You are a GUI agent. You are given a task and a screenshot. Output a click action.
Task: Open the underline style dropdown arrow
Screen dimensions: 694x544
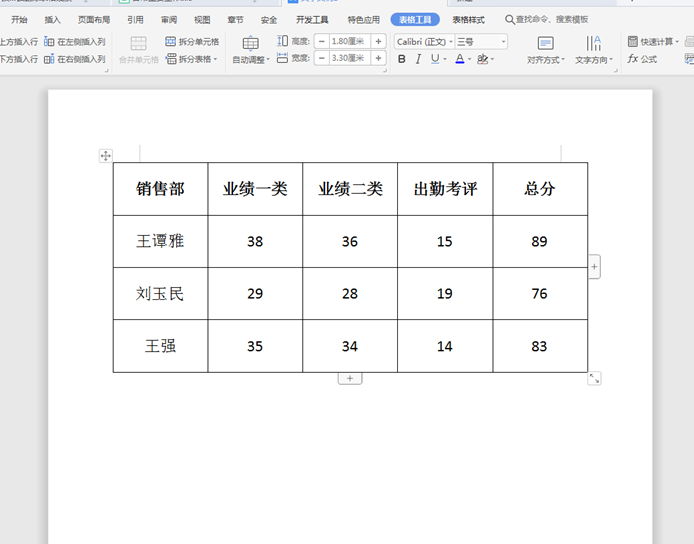pos(444,59)
